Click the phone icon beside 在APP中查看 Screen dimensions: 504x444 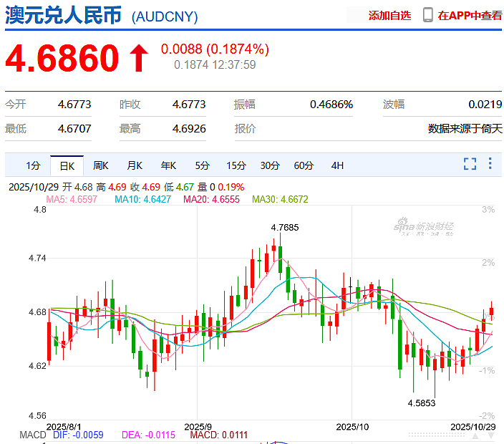click(x=428, y=15)
